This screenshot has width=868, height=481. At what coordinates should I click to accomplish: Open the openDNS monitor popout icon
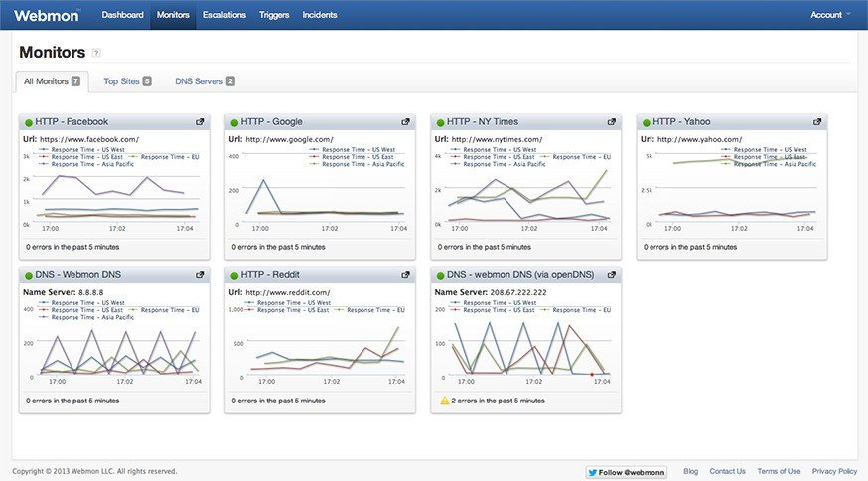(612, 275)
